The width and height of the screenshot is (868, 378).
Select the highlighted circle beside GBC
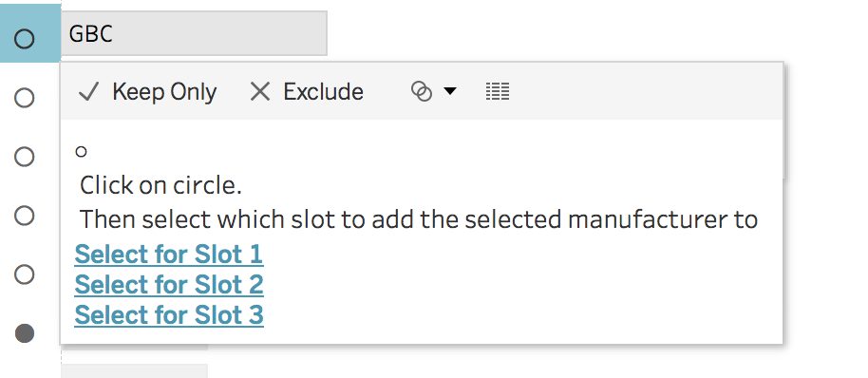pos(24,39)
